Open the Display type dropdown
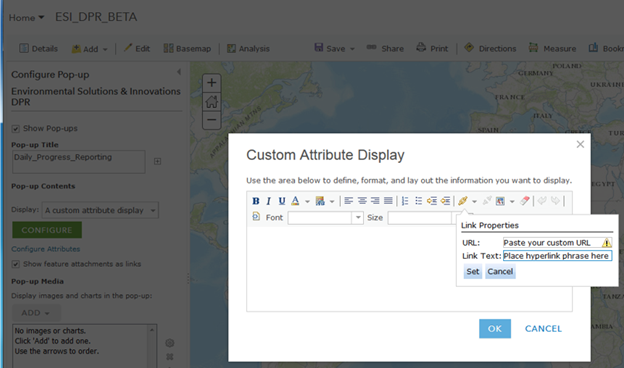 [100, 210]
